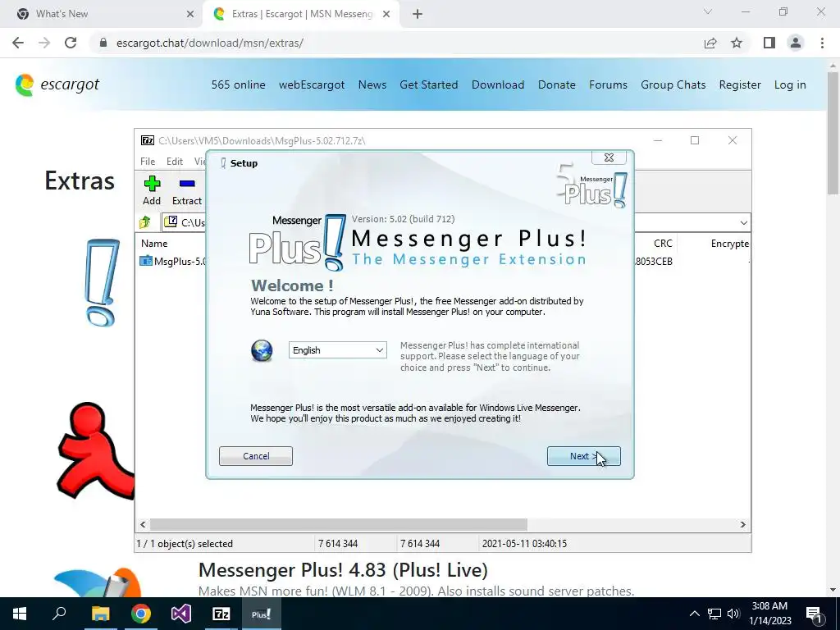Open the Download nav link
840x630 pixels.
pos(498,84)
